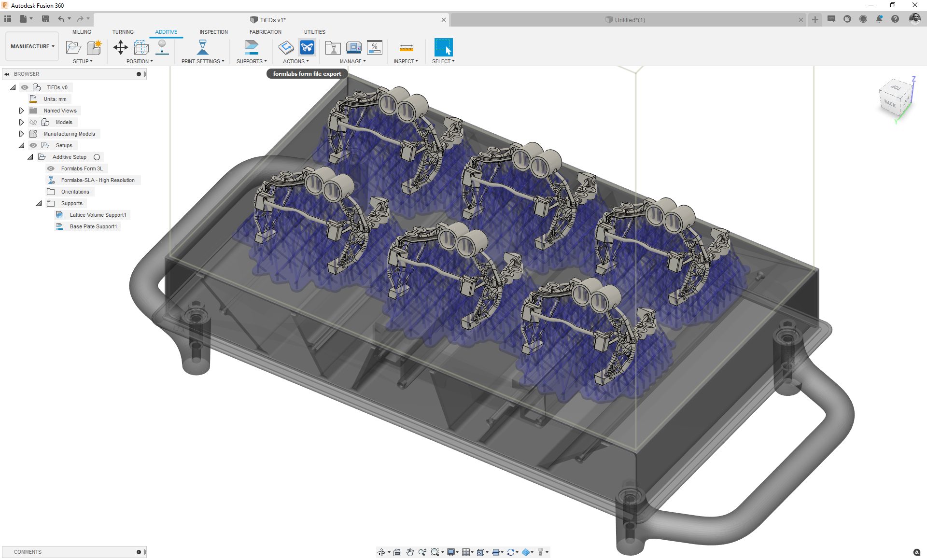Hide the Formlabs Form 3L machine
Image resolution: width=927 pixels, height=560 pixels.
(x=51, y=168)
